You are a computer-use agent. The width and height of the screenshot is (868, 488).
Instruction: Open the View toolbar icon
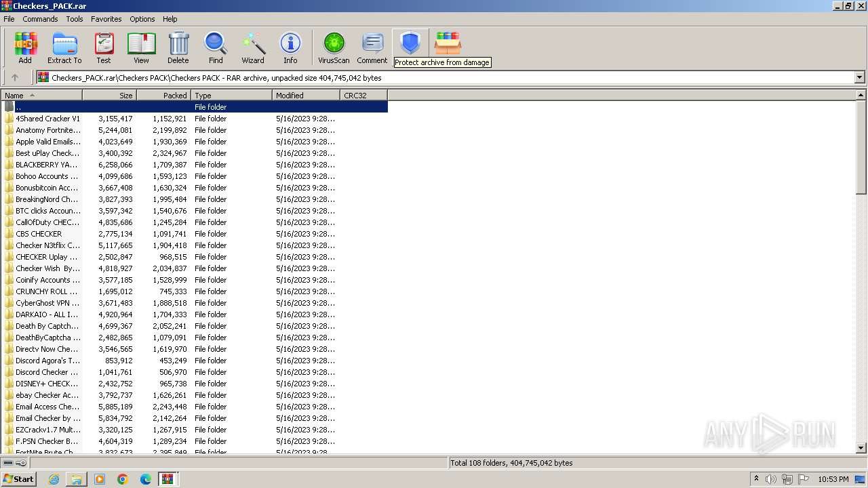coord(141,48)
